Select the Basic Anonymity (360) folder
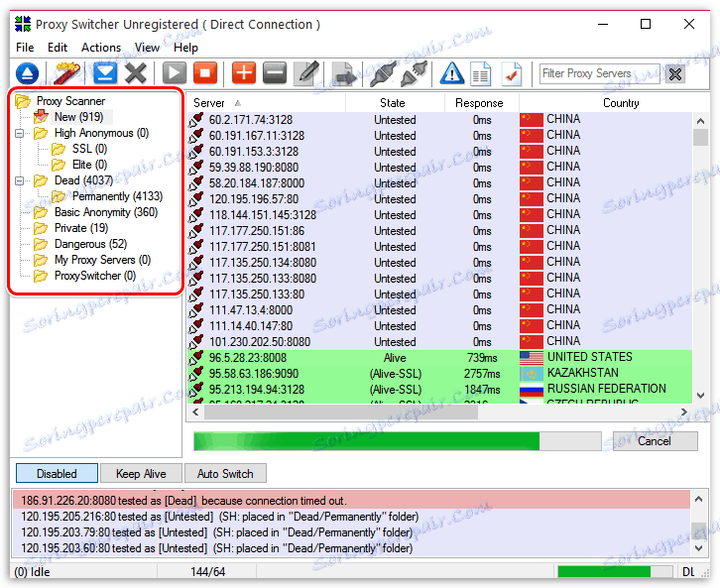 [106, 212]
